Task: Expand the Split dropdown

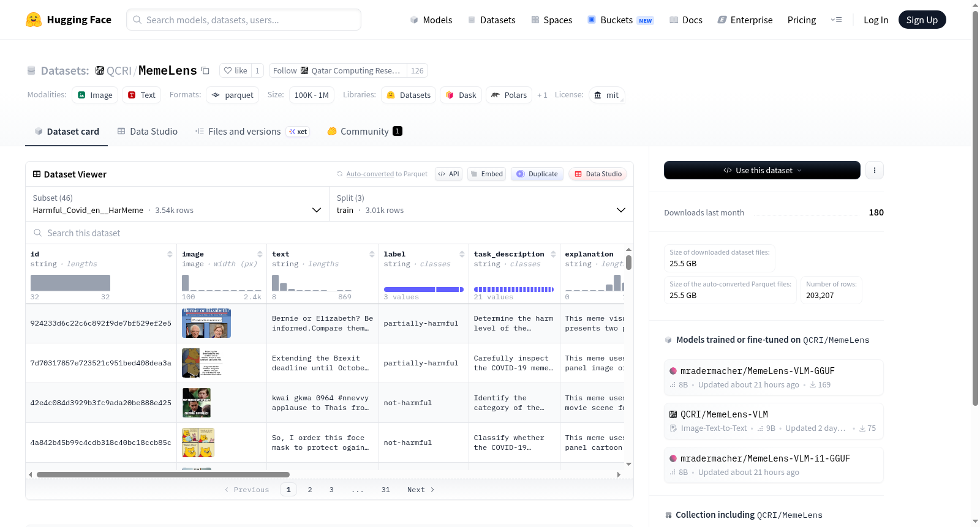Action: [481, 204]
